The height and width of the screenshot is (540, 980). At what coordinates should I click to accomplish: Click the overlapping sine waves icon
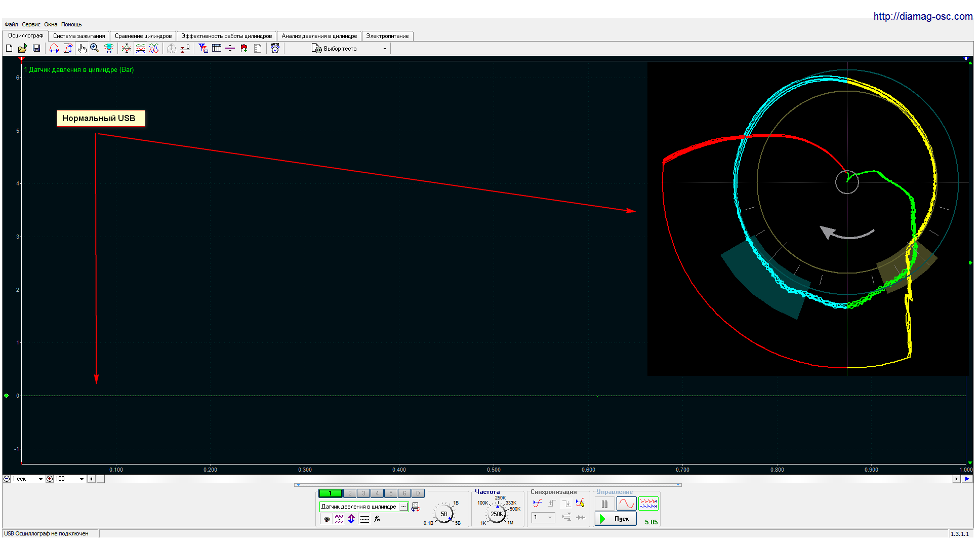click(x=154, y=49)
